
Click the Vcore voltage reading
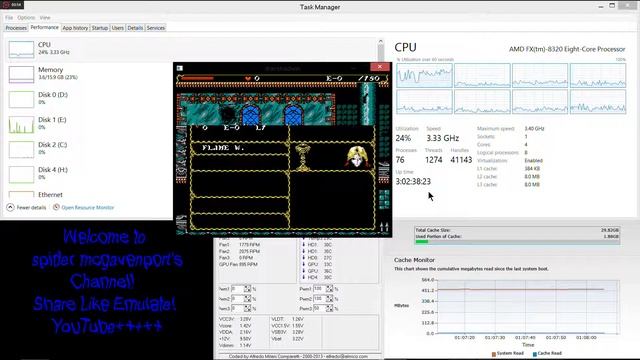pos(235,326)
